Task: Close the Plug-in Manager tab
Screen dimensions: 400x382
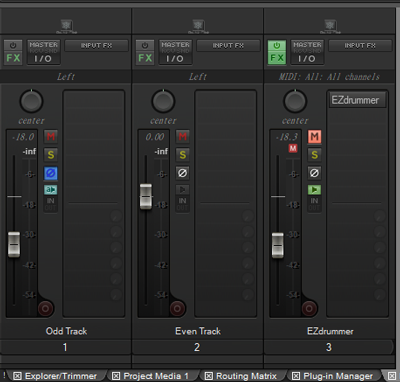Action: tap(295, 376)
